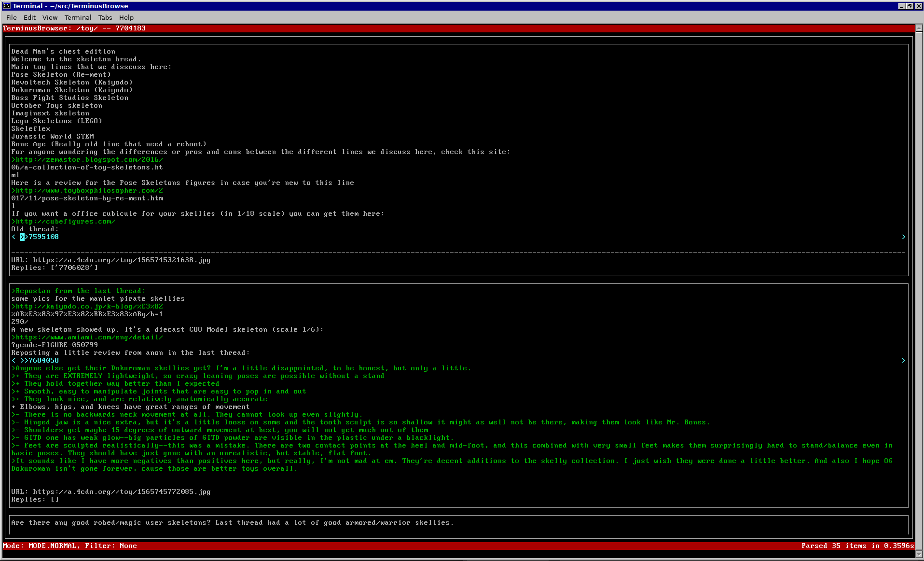Open the cubefigures.com link

(x=63, y=221)
